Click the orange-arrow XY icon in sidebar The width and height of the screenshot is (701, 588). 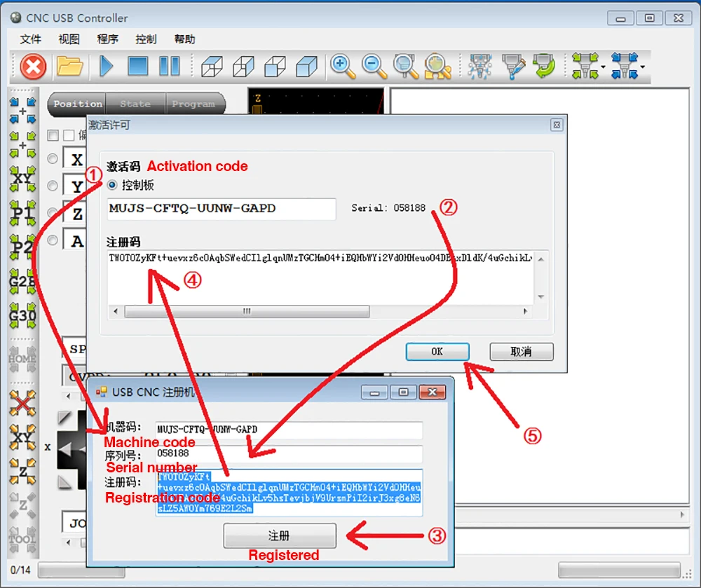pos(22,437)
